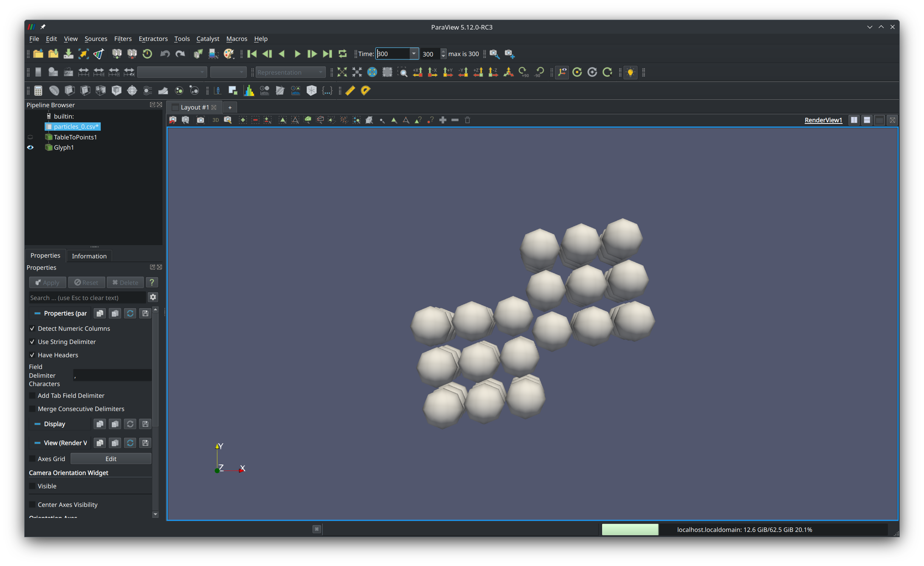
Task: Enable Center Axes Visibility
Action: click(x=32, y=505)
